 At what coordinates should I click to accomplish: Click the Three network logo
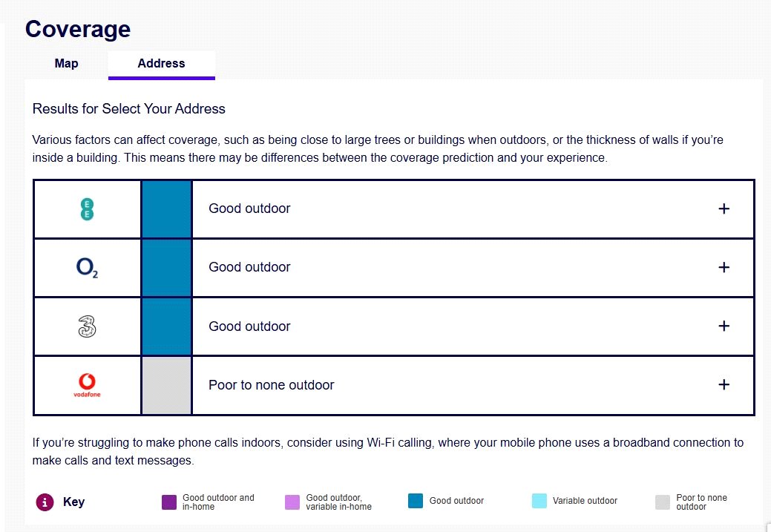(x=88, y=326)
